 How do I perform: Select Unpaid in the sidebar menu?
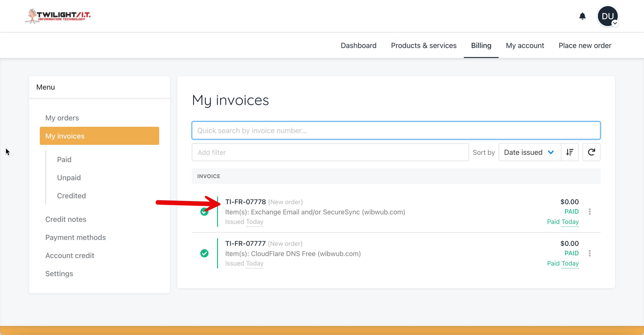tap(69, 177)
